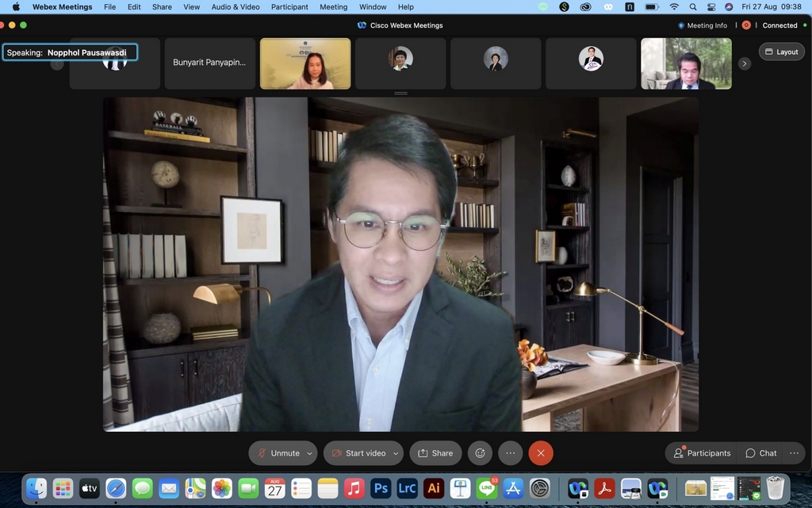Toggle the Participants panel
Screen dimensions: 812x508
point(702,453)
